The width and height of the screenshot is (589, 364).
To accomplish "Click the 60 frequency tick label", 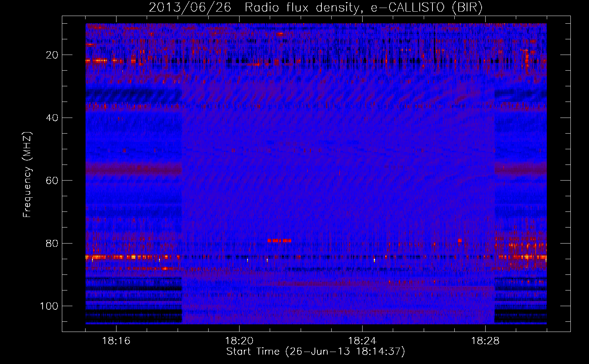I will [x=52, y=181].
